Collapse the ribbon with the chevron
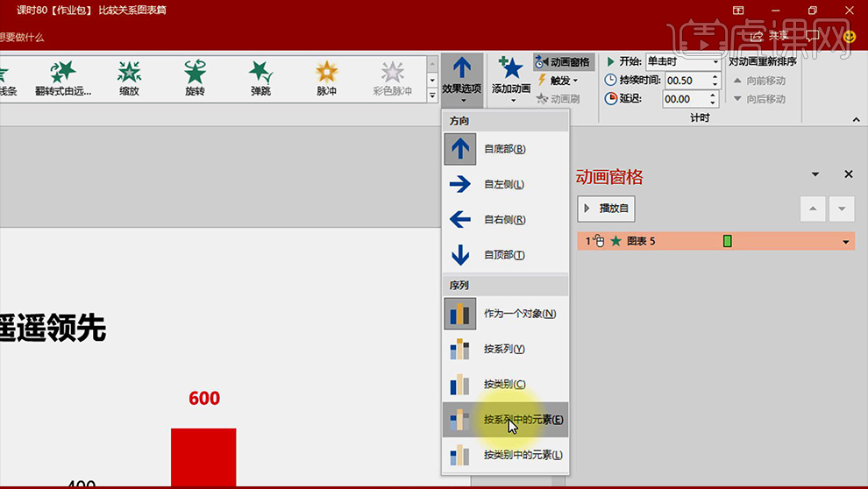The height and width of the screenshot is (489, 868). (857, 119)
